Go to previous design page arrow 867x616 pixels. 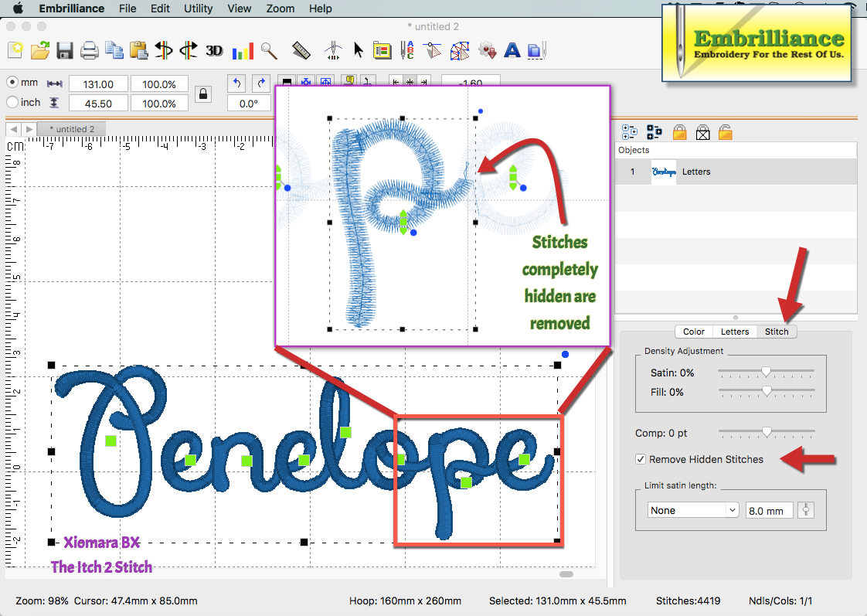coord(14,129)
